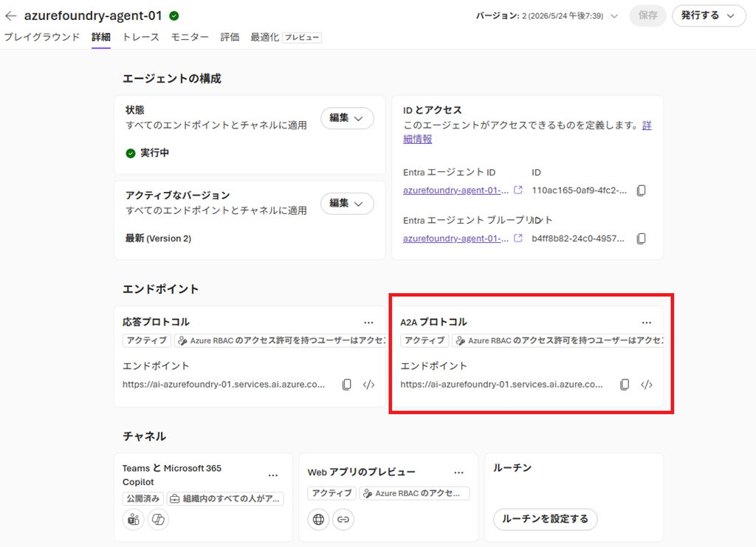Open more options for A2A プロトコル card

647,323
